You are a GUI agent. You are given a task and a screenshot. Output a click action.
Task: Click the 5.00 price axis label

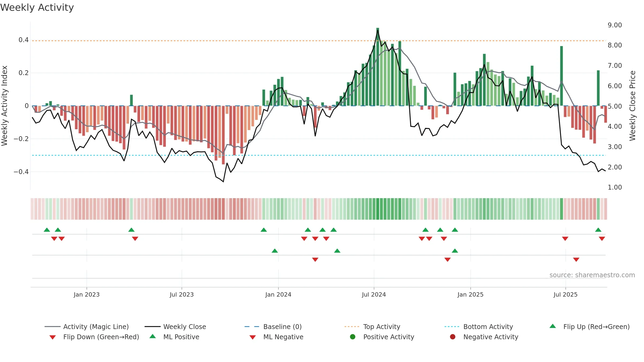click(615, 106)
